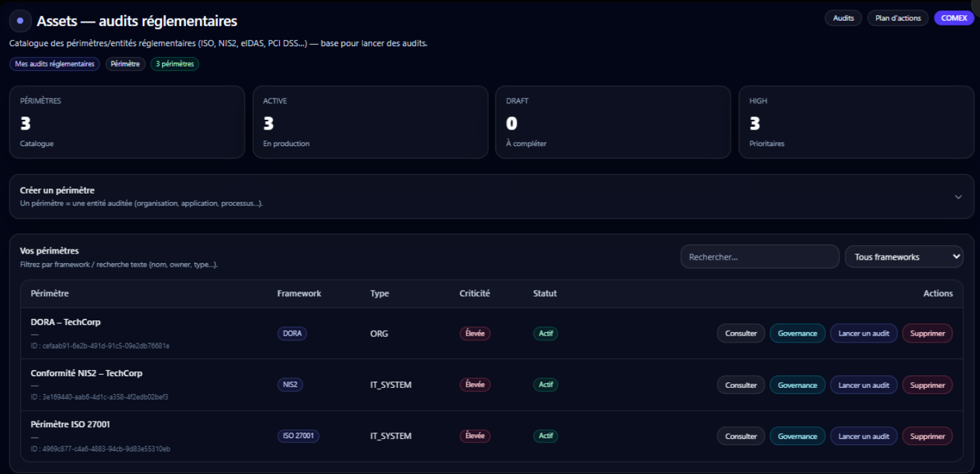Click the 3 périmètres badge
Screen dimensions: 980x474
174,64
